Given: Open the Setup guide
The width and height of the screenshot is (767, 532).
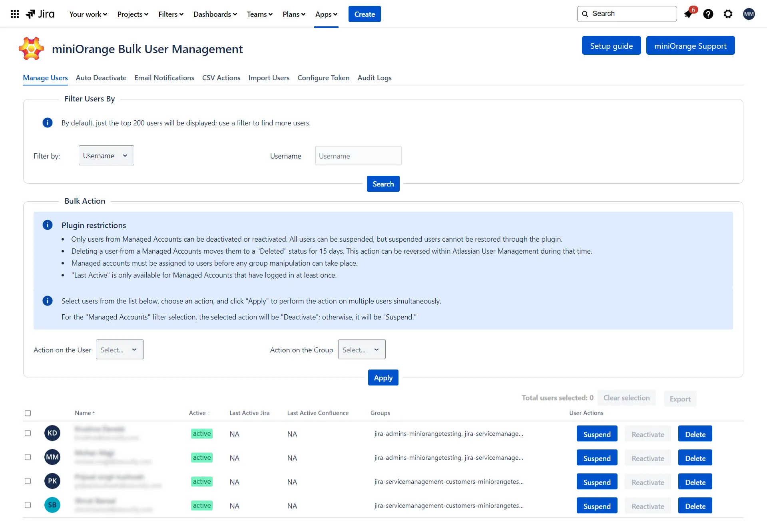Looking at the screenshot, I should click(611, 46).
